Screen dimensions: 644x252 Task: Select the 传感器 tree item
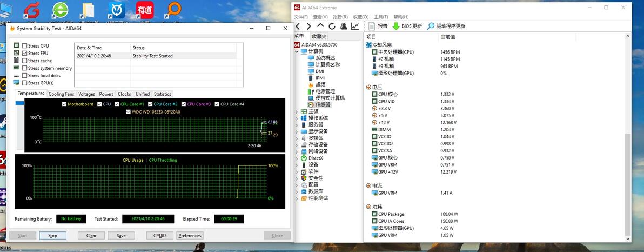[323, 104]
